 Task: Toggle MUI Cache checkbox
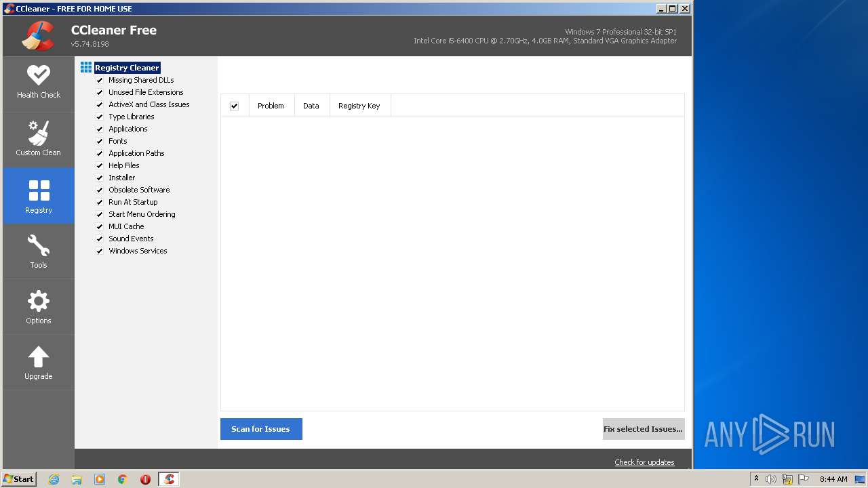point(100,226)
